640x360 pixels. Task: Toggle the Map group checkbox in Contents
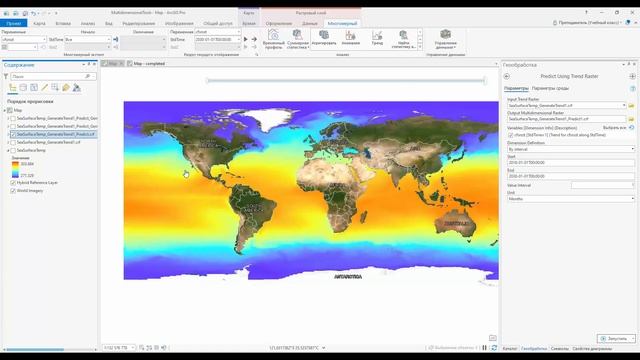10,110
